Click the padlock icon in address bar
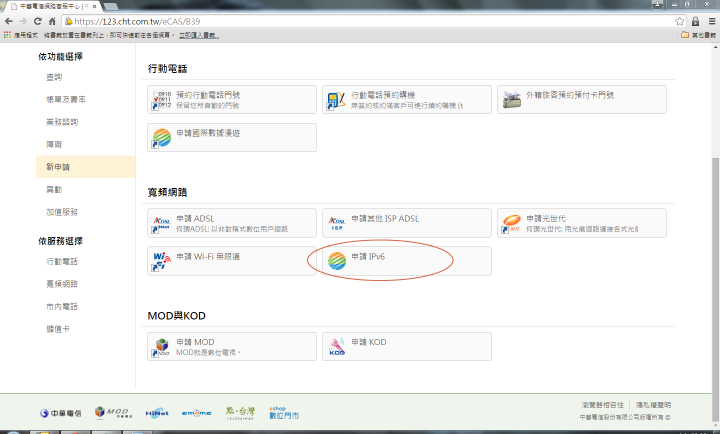 [68, 21]
